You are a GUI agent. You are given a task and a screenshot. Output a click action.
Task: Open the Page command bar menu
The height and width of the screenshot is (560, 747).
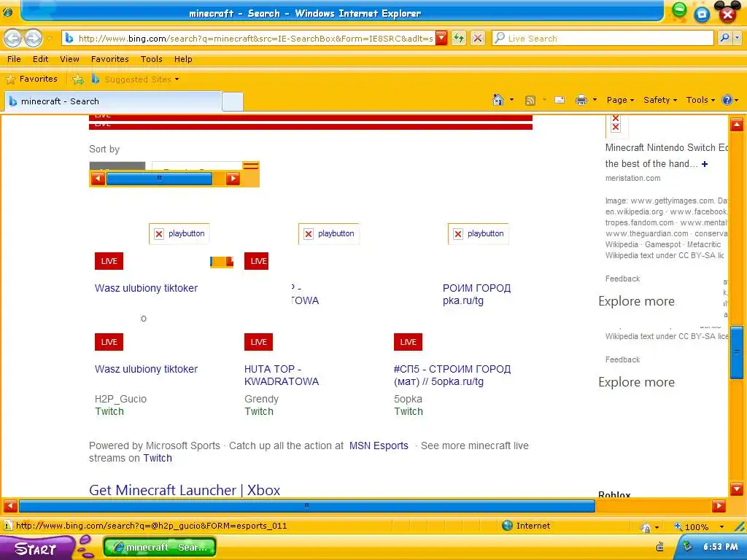click(620, 100)
